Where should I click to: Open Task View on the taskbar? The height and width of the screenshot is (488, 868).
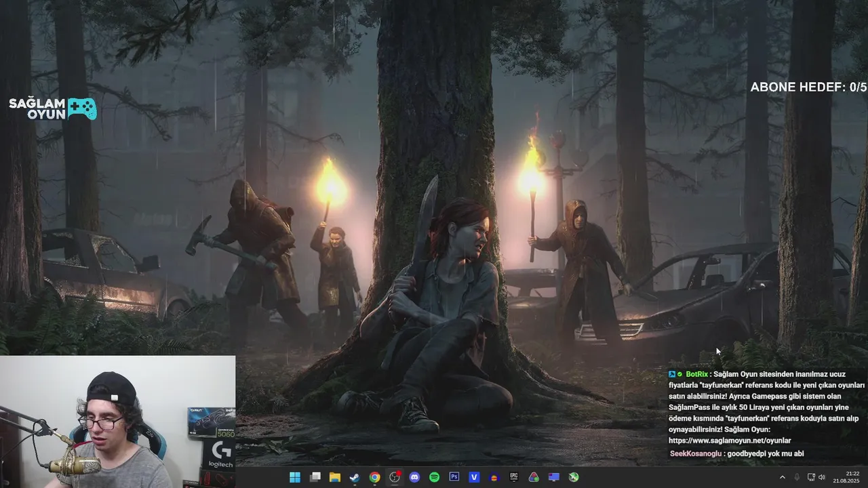315,477
